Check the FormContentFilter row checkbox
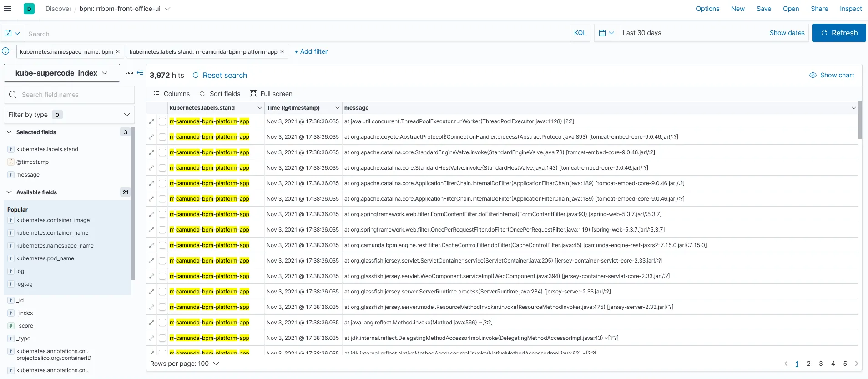This screenshot has width=868, height=379. click(x=162, y=214)
